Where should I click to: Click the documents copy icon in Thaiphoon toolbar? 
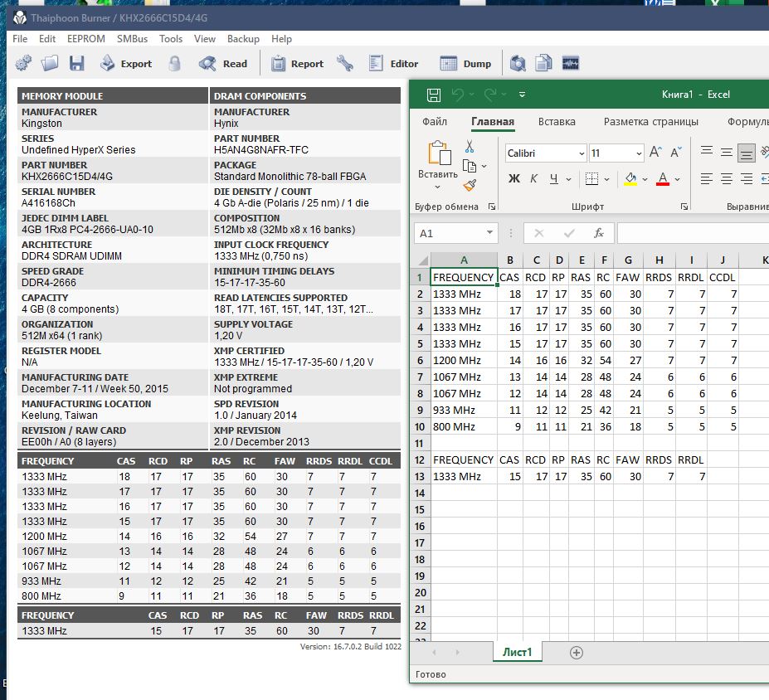pyautogui.click(x=543, y=63)
